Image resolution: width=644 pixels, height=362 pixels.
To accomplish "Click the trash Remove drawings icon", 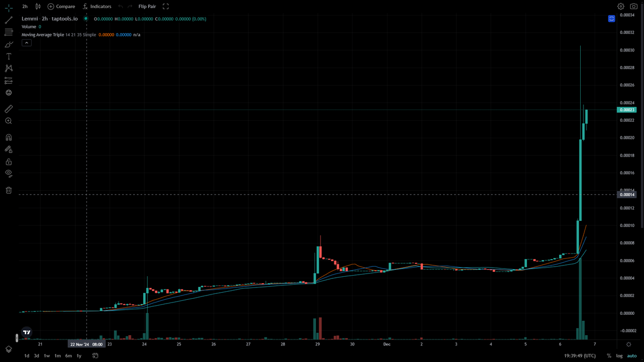I will click(x=9, y=190).
